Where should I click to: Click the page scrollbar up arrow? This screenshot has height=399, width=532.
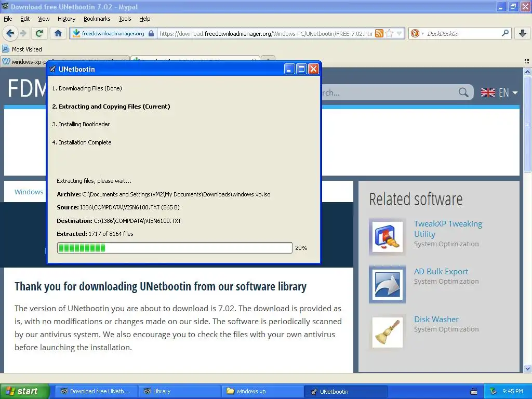pyautogui.click(x=527, y=71)
